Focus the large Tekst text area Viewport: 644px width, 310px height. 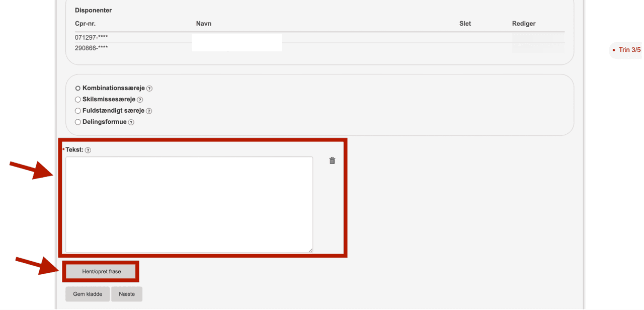tap(189, 204)
